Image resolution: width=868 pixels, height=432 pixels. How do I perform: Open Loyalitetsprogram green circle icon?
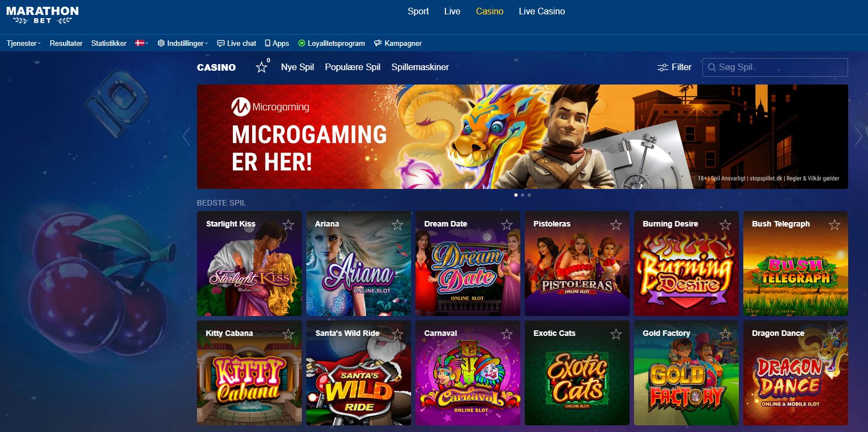click(302, 43)
